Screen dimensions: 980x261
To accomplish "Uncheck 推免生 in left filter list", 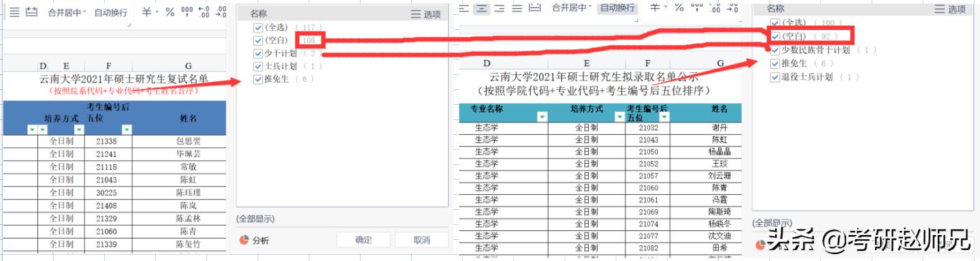I will click(x=257, y=79).
